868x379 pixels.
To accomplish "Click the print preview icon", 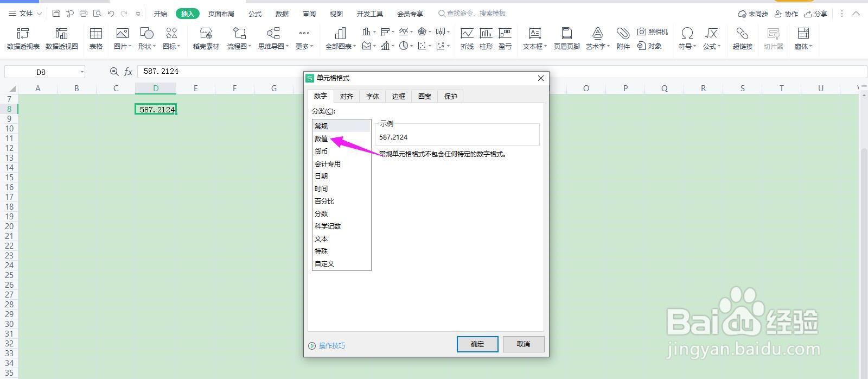I will (x=97, y=14).
